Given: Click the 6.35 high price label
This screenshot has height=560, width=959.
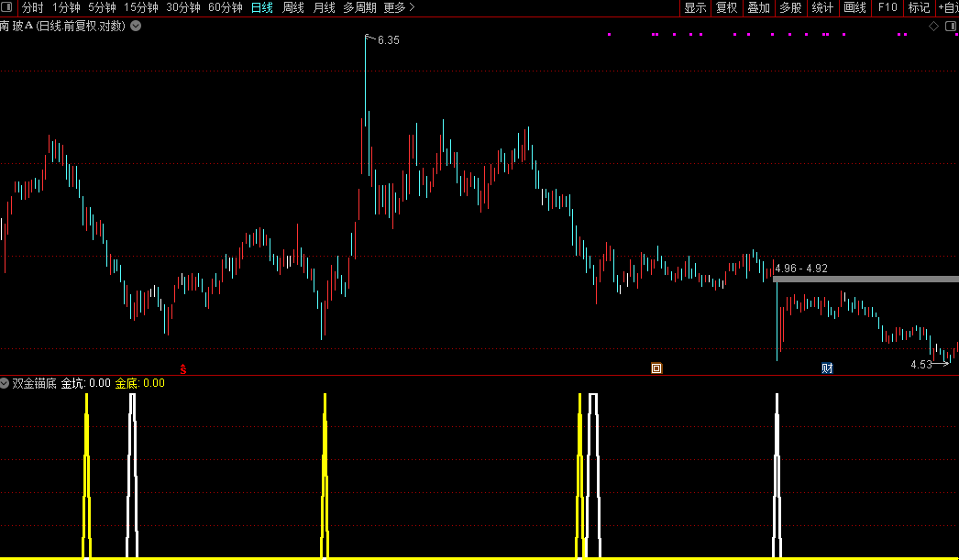Looking at the screenshot, I should tap(389, 40).
